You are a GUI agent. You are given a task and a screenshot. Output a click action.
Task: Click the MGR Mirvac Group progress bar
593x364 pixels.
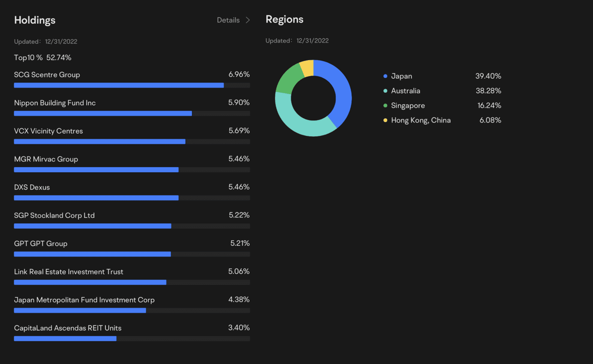coord(96,170)
